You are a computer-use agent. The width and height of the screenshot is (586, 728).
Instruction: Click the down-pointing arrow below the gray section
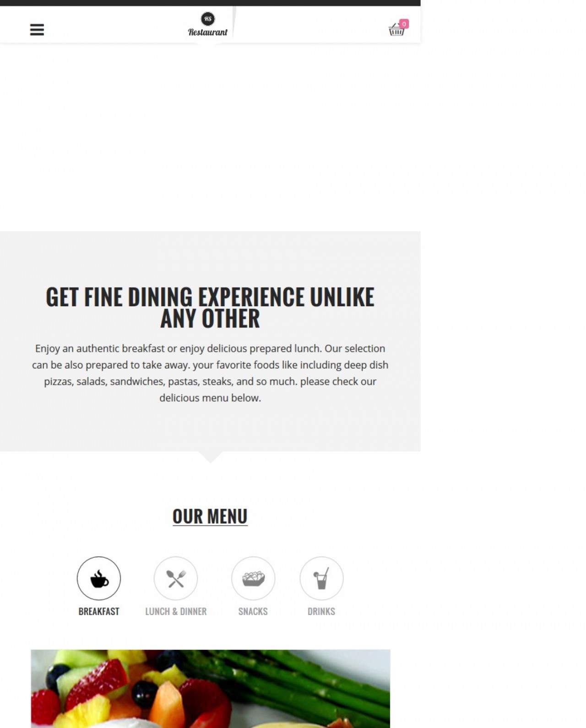coord(210,457)
